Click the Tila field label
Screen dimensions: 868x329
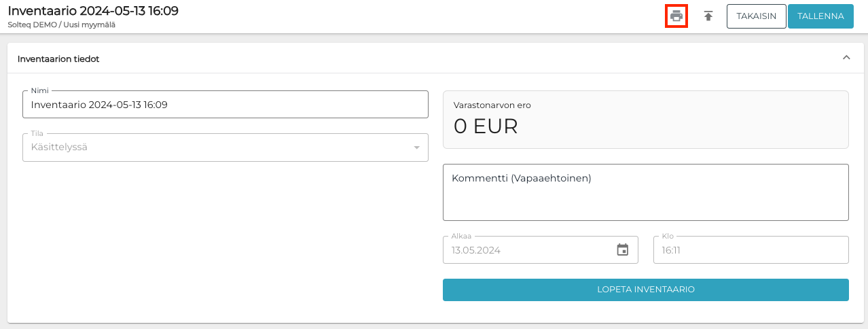pyautogui.click(x=37, y=133)
